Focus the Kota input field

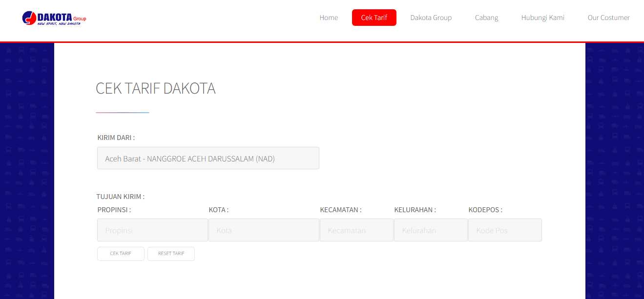[x=264, y=230]
